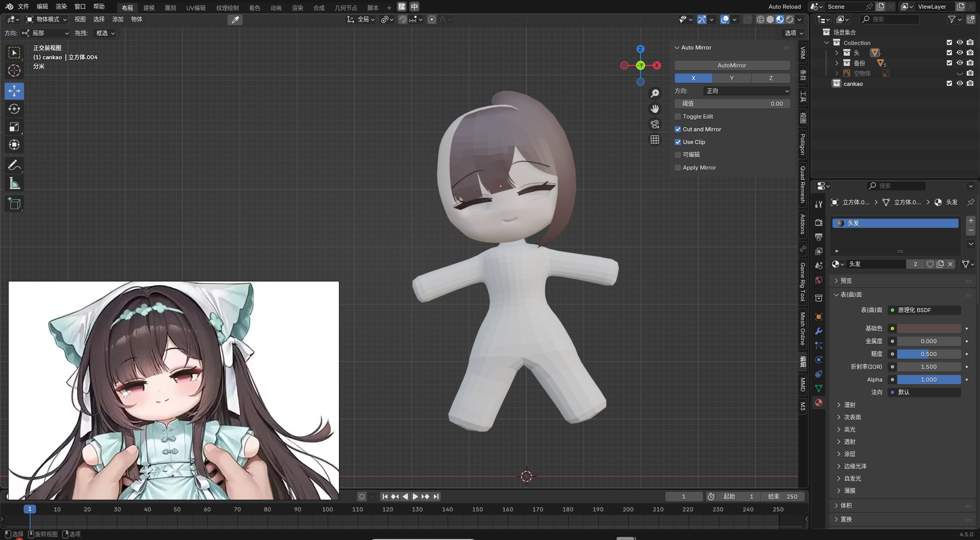980x540 pixels.
Task: Select the Scale tool
Action: coord(14,127)
